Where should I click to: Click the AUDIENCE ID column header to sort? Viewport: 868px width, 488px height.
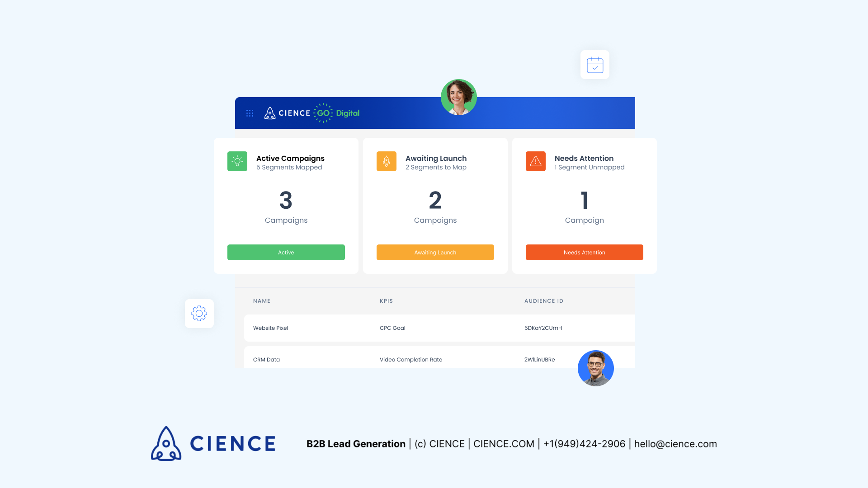click(x=544, y=301)
